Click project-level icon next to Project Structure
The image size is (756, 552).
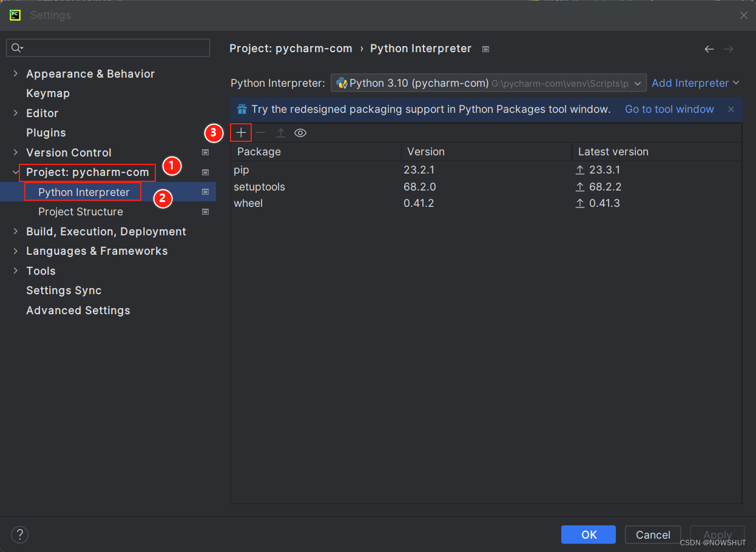(x=205, y=212)
